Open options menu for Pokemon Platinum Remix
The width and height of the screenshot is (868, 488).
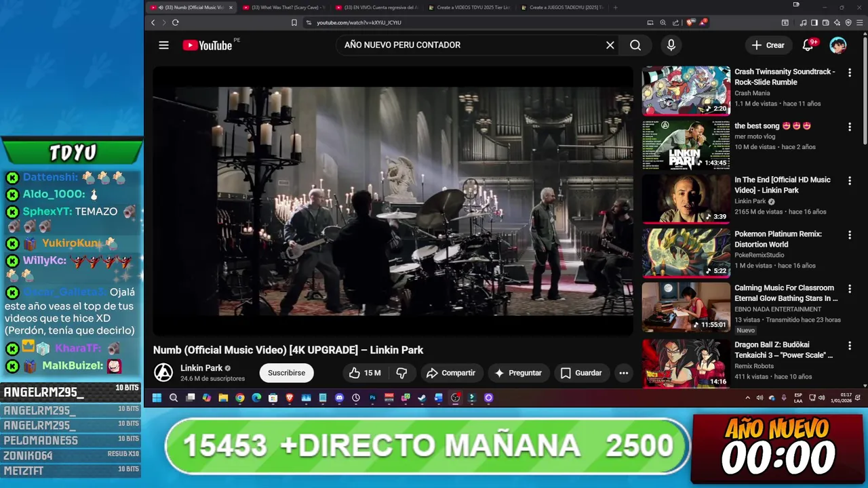pyautogui.click(x=850, y=235)
